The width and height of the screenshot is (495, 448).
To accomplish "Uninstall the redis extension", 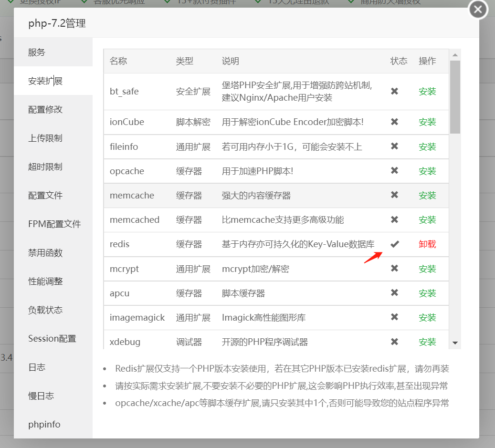I will pos(427,244).
